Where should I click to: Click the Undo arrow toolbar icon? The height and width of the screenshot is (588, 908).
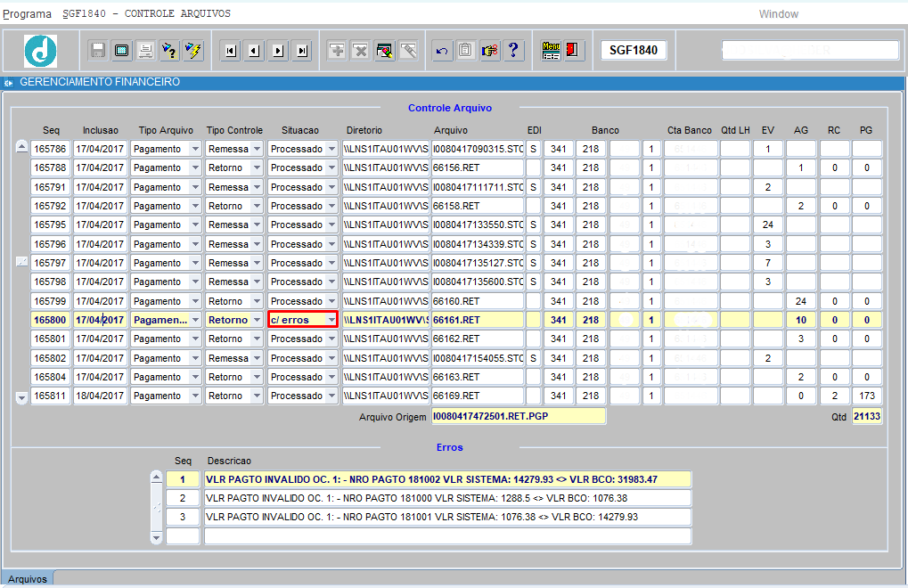point(442,50)
